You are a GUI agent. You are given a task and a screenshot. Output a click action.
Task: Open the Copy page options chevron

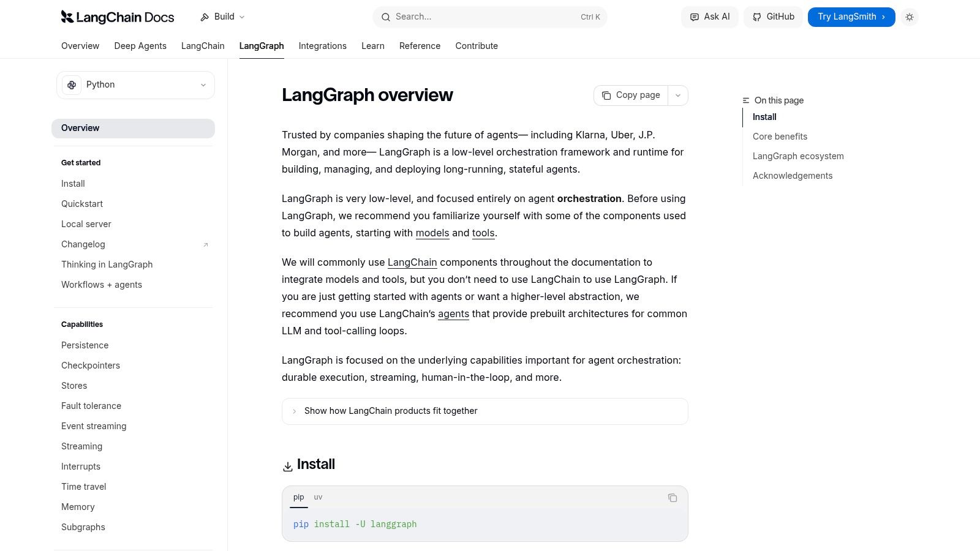click(x=678, y=96)
